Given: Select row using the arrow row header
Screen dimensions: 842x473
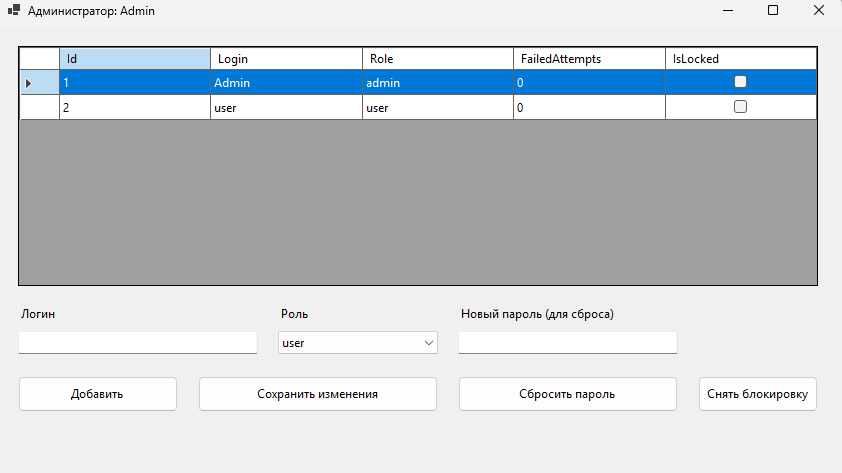Looking at the screenshot, I should [39, 82].
